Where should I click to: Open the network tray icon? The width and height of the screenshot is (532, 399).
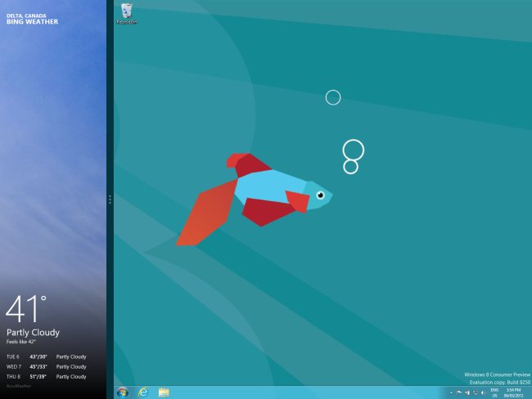pyautogui.click(x=476, y=393)
